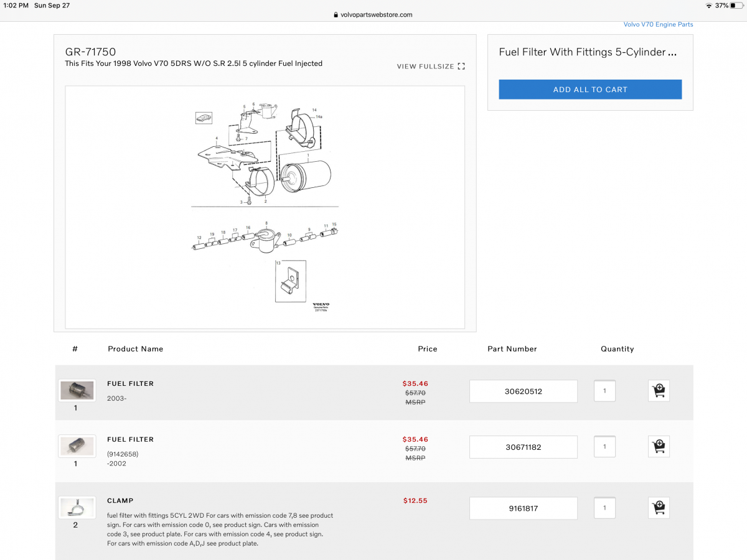Edit quantity for part 30671182
The height and width of the screenshot is (560, 747).
[x=604, y=446]
